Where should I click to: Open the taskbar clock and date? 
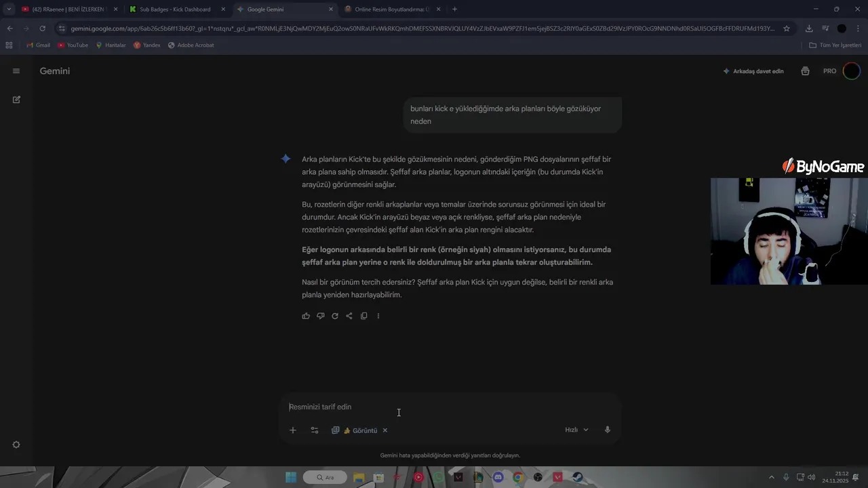pos(835,477)
